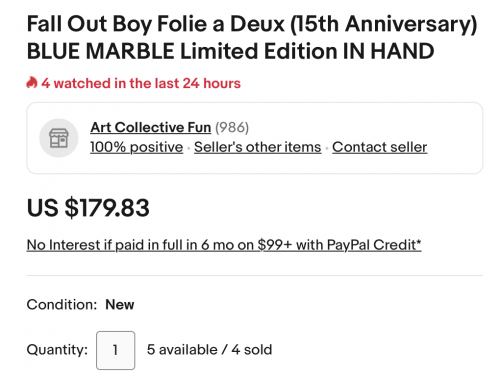Click the US $179.83 price
500x374 pixels.
click(x=88, y=208)
